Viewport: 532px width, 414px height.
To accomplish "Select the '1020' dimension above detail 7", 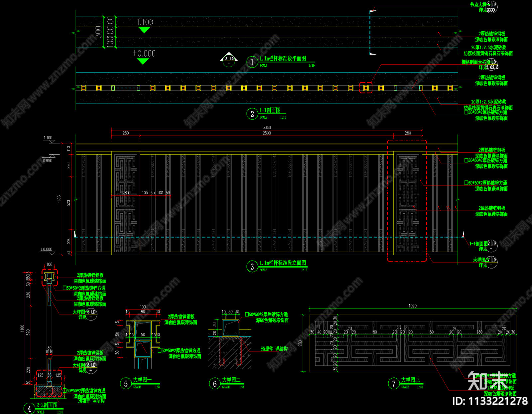I will click(x=412, y=306).
